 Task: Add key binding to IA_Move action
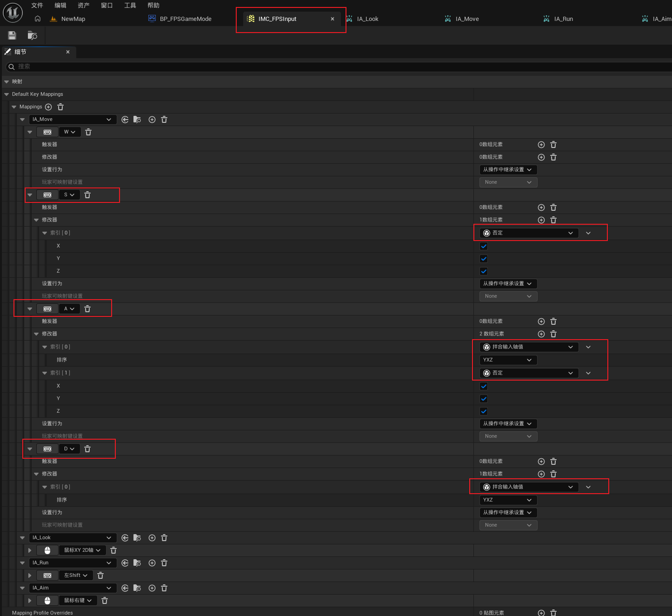coord(152,120)
